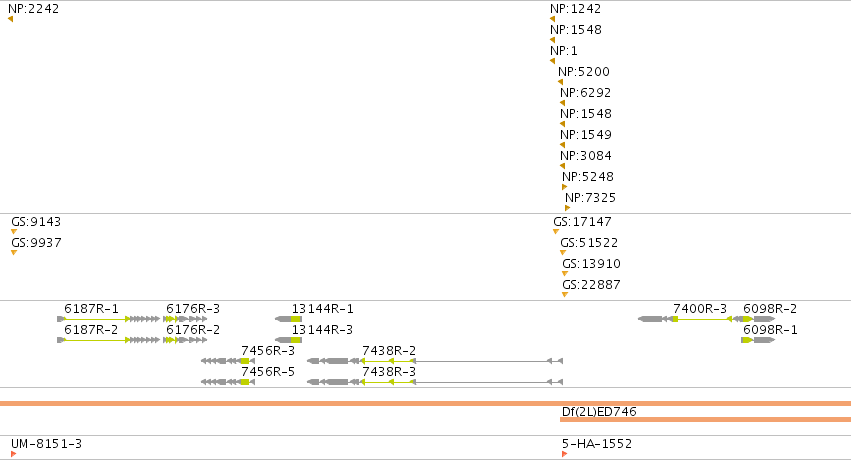Click the 7438R-3 label
851x460 pixels.
coord(389,372)
